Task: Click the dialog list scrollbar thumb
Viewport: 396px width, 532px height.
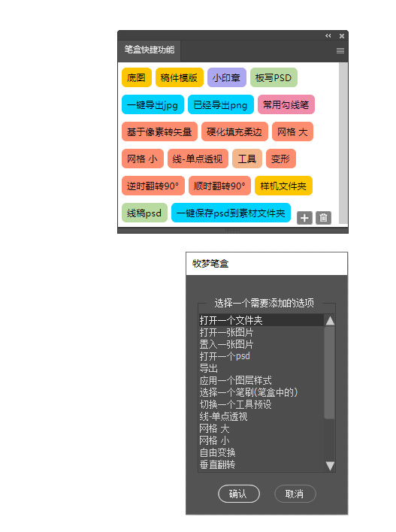Action: (x=329, y=373)
